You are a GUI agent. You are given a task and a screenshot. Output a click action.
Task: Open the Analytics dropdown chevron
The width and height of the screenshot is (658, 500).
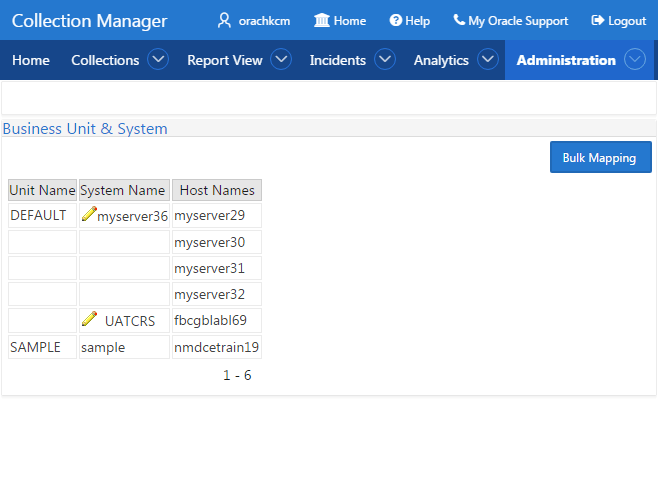[x=488, y=59]
